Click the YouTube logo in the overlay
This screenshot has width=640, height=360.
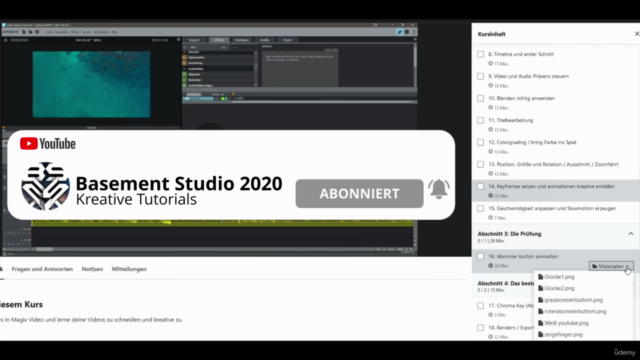[x=48, y=144]
